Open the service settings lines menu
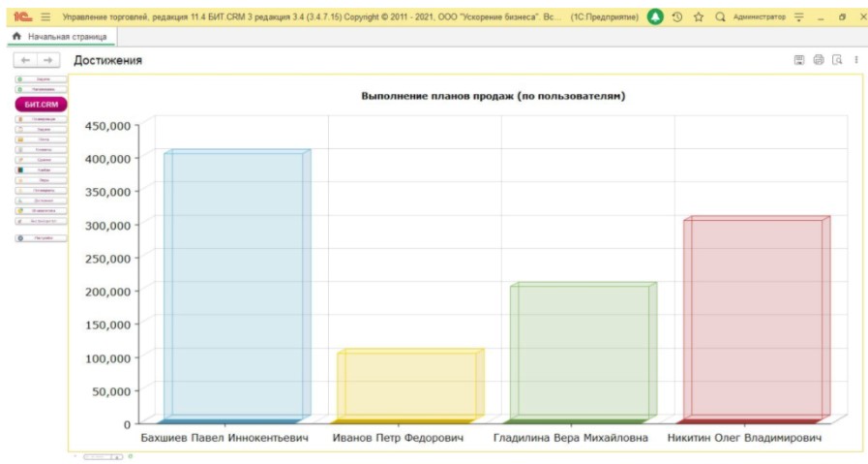 pyautogui.click(x=798, y=17)
